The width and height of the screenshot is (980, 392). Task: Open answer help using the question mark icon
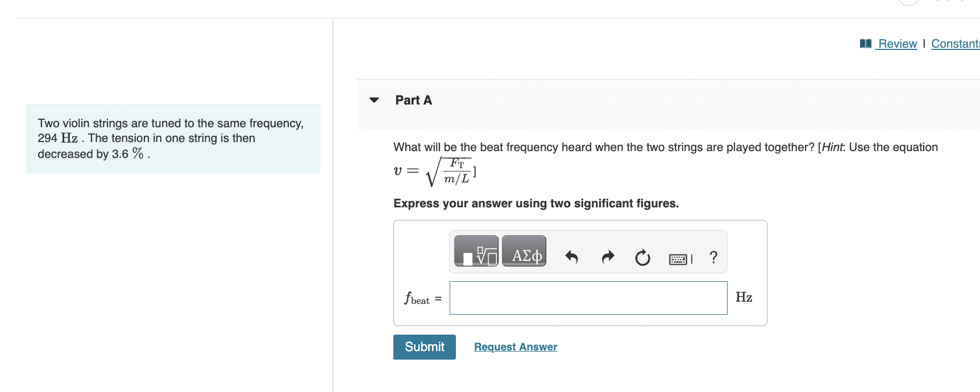click(713, 257)
